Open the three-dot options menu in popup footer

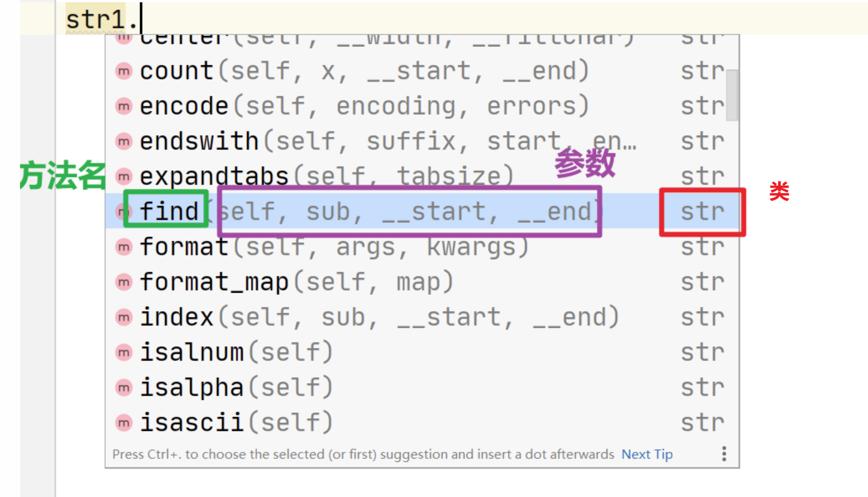click(x=724, y=454)
